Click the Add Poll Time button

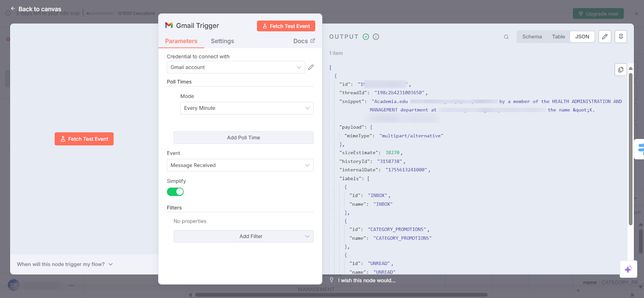click(243, 138)
